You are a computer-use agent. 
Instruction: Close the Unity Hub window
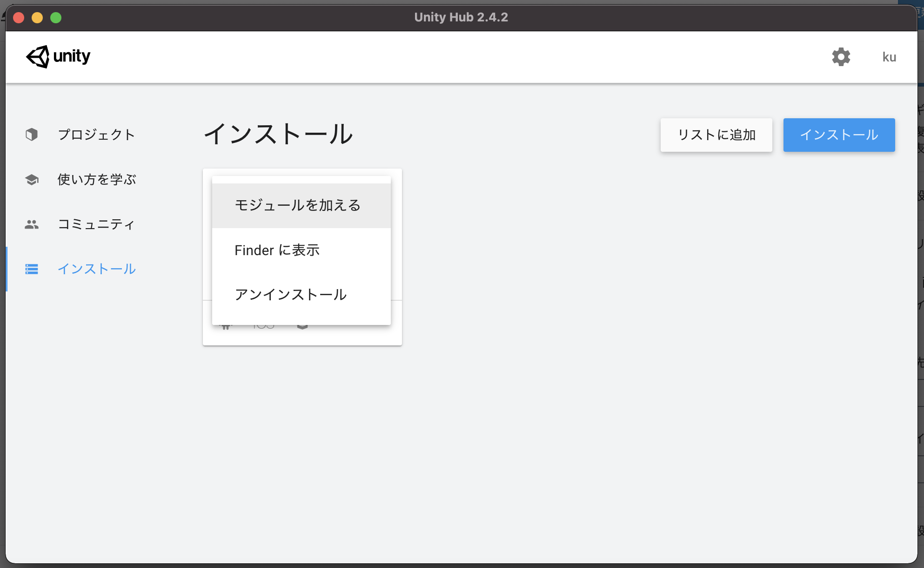coord(19,18)
